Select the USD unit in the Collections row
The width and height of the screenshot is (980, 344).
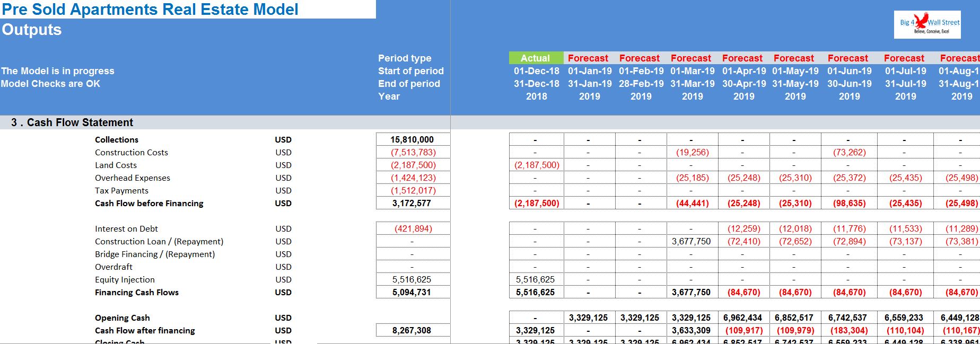(283, 139)
